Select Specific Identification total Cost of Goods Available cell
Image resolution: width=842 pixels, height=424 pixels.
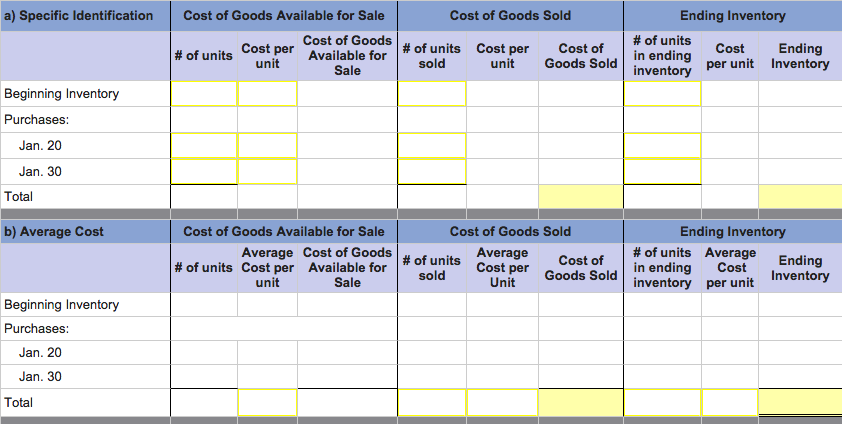tap(347, 197)
